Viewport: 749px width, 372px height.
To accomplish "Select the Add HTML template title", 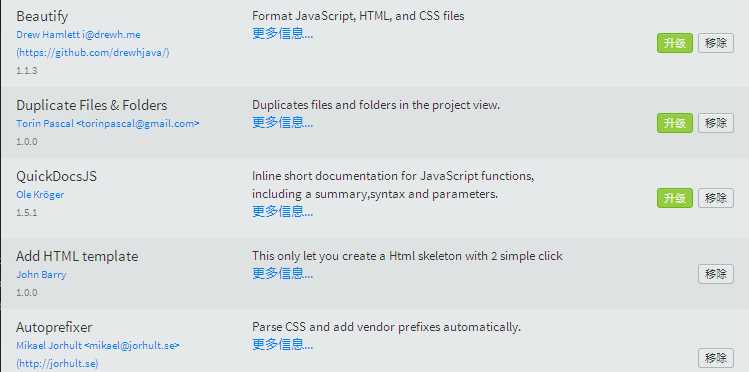I will click(x=77, y=256).
